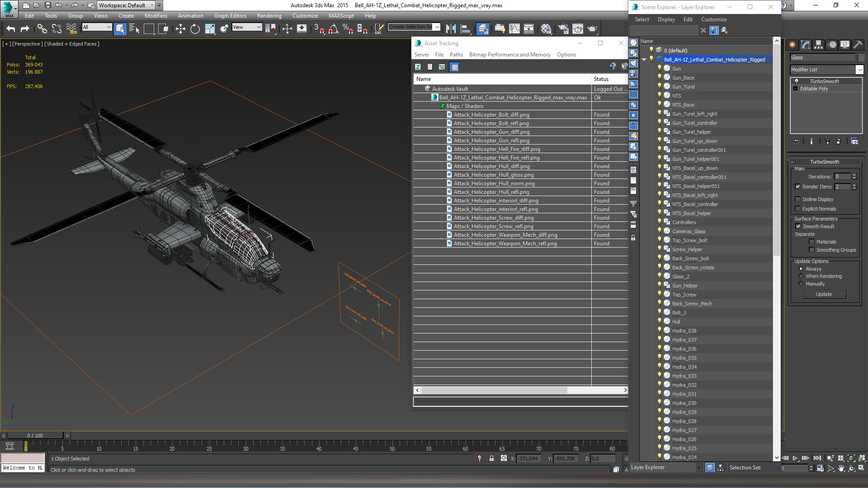Open the Rendering menu
The width and height of the screenshot is (868, 488).
coord(269,16)
